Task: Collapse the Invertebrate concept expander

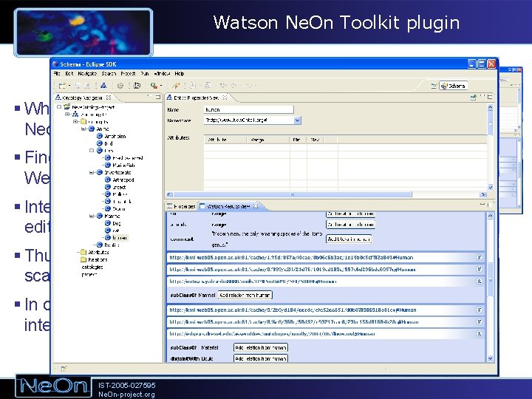Action: (92, 172)
